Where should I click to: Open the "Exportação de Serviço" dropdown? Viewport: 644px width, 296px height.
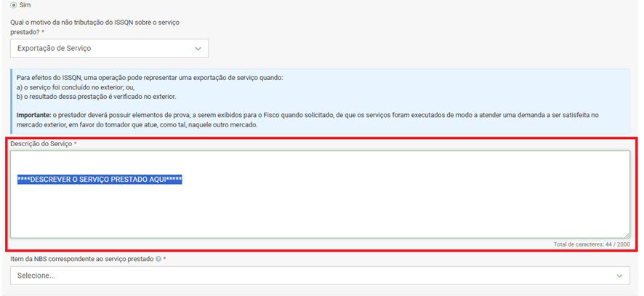point(109,49)
